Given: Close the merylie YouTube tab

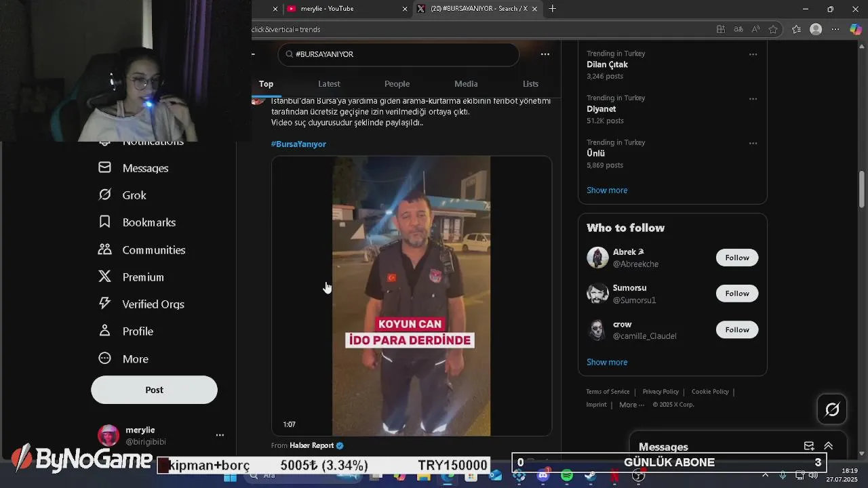Looking at the screenshot, I should click(x=406, y=9).
